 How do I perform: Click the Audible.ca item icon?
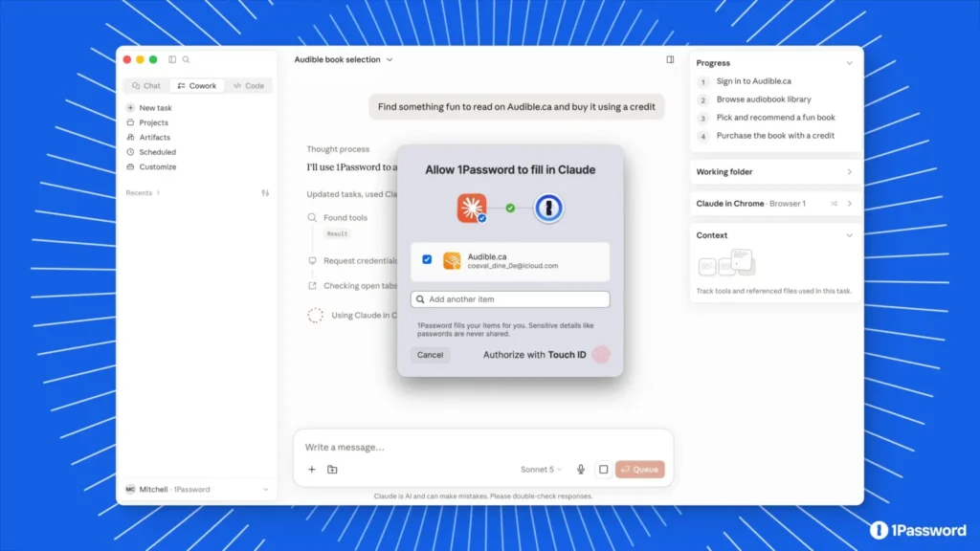(452, 260)
